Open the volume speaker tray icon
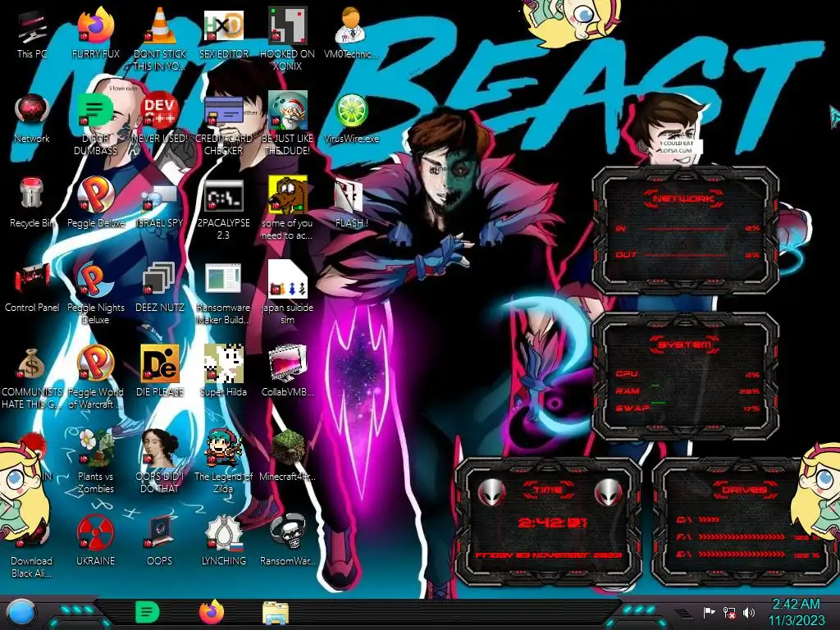The image size is (840, 630). pos(748,612)
